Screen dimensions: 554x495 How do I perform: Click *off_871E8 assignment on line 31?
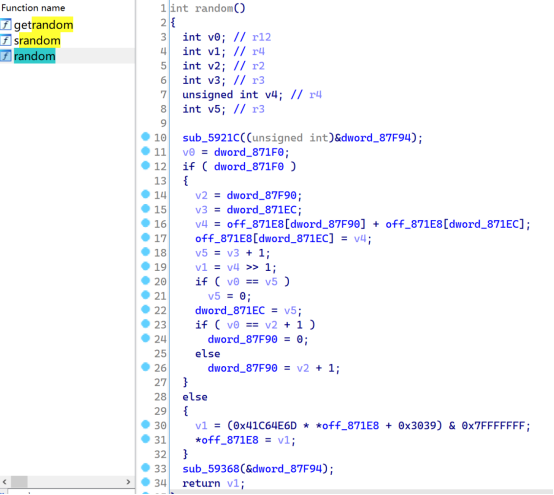click(227, 440)
